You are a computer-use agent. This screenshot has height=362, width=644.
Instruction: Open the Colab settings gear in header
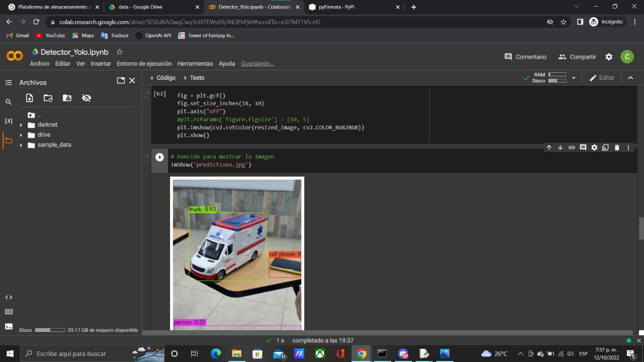(609, 57)
